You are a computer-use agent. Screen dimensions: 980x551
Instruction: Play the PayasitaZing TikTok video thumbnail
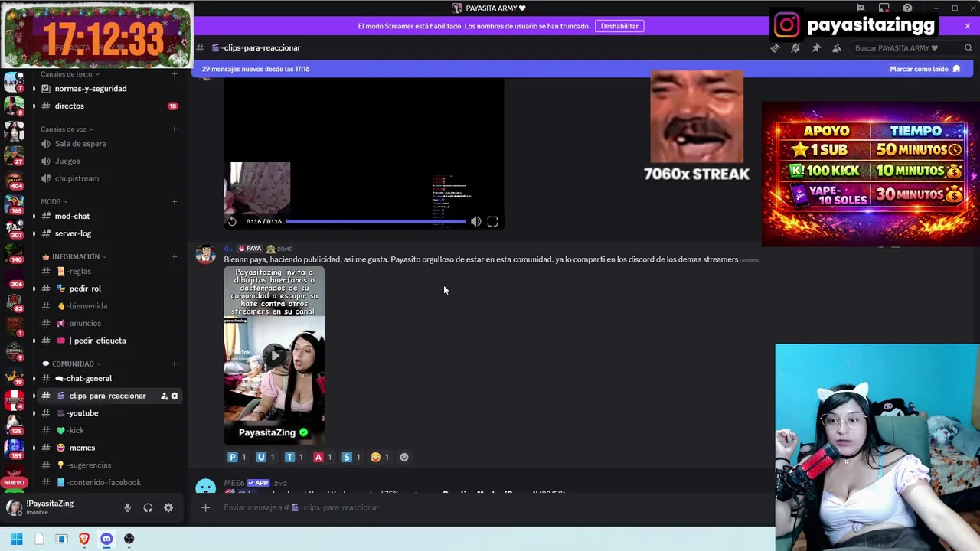[x=274, y=355]
